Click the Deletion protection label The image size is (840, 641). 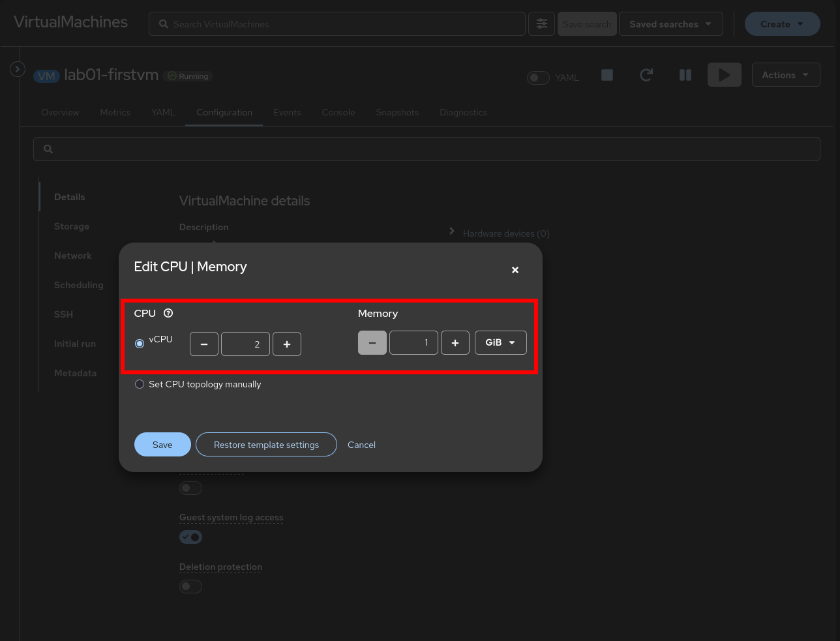pos(221,567)
